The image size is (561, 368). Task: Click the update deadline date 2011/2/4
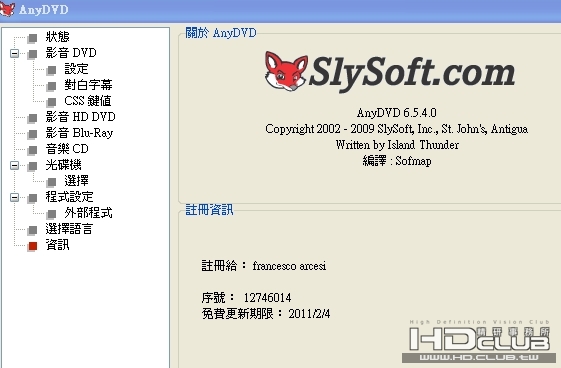(309, 314)
